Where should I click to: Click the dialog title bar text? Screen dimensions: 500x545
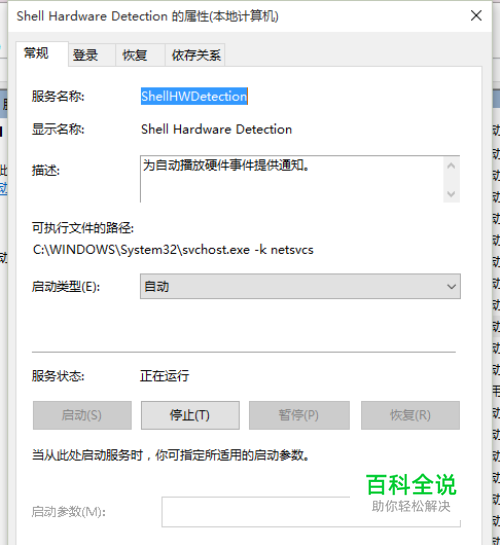tap(148, 16)
